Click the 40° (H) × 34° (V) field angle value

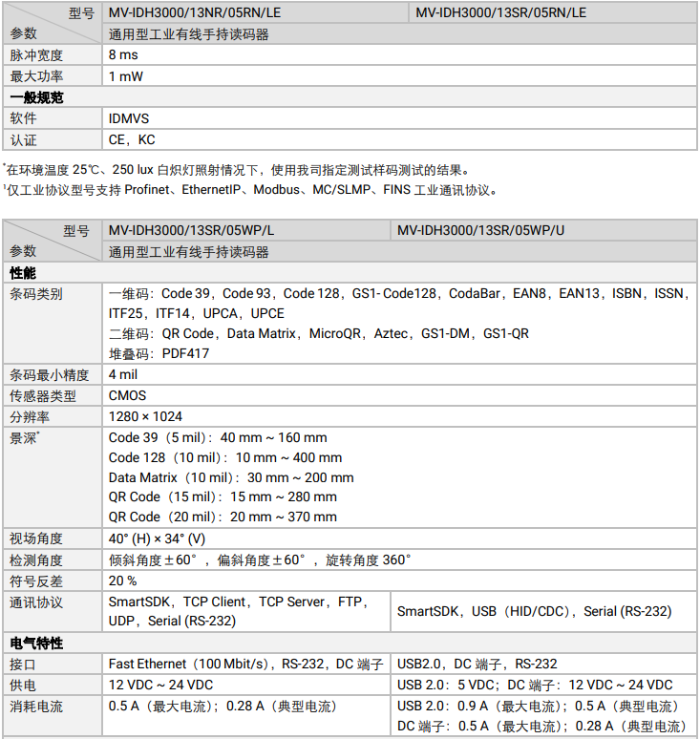coord(157,538)
